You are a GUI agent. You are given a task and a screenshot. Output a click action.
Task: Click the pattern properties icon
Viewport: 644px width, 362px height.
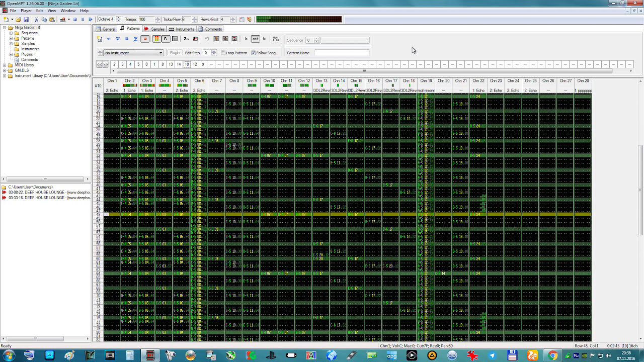click(x=216, y=39)
